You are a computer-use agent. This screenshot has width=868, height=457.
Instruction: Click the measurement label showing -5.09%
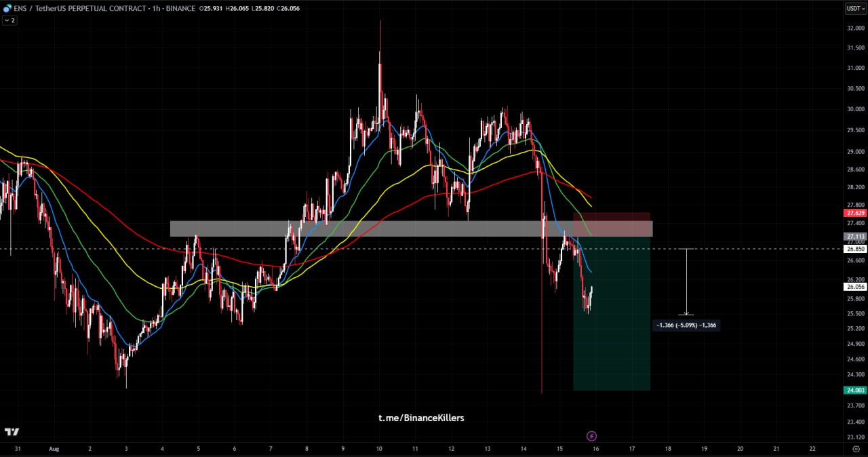686,325
